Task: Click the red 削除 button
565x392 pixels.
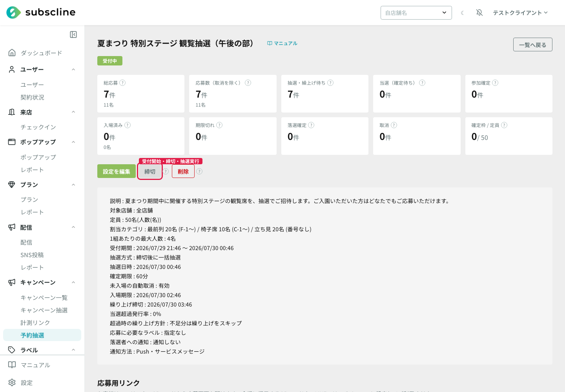Action: pos(183,171)
